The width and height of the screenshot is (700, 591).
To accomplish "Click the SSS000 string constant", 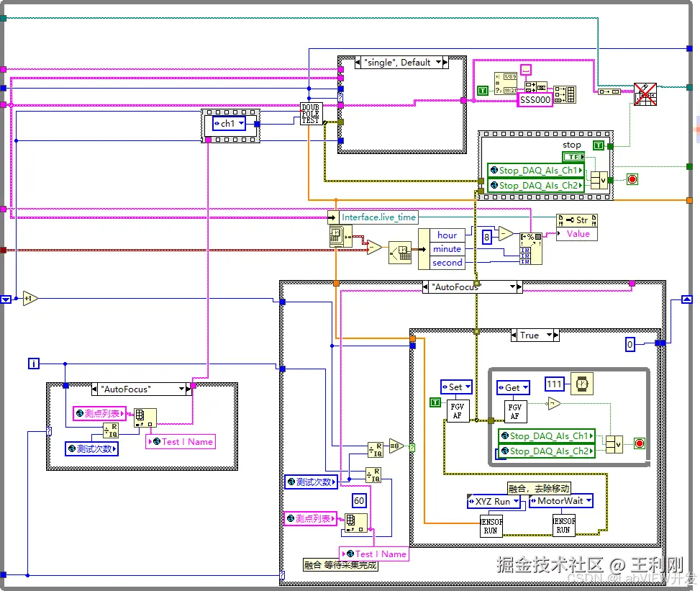I will pyautogui.click(x=535, y=100).
